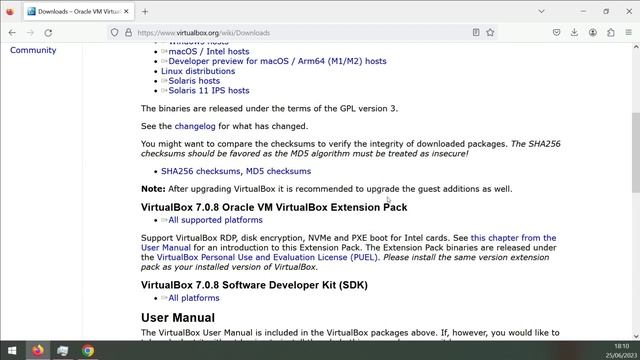Click the page's vertical scrollbar thumb

click(636, 152)
